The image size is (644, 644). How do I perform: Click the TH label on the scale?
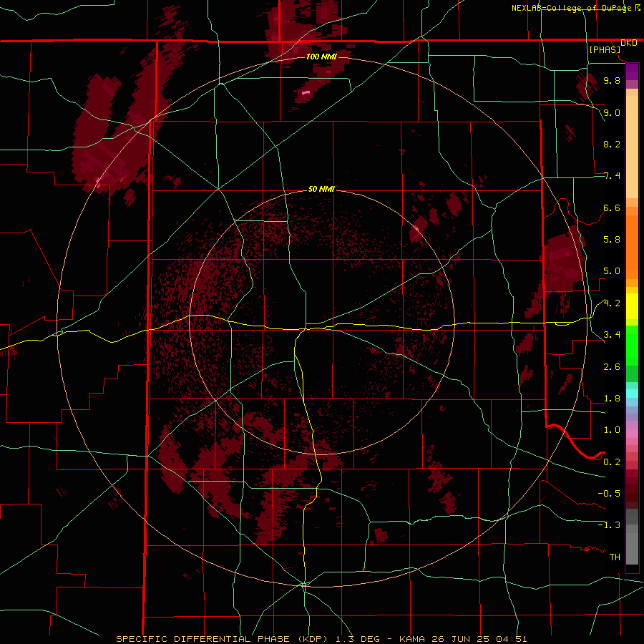[615, 557]
